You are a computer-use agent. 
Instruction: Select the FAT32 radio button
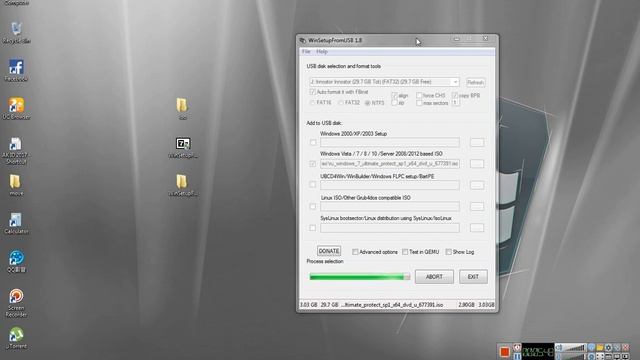click(341, 103)
